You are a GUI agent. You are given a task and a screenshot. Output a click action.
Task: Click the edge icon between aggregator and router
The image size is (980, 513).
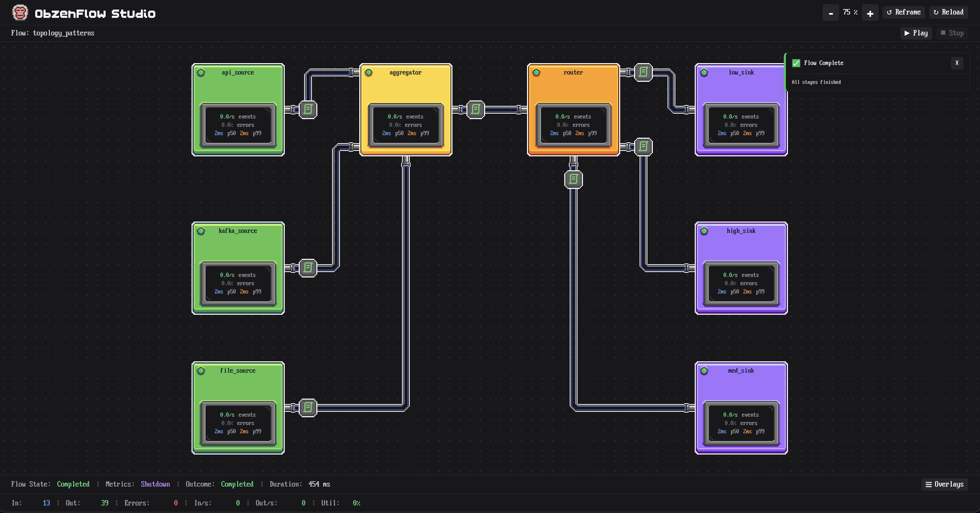[x=476, y=109]
